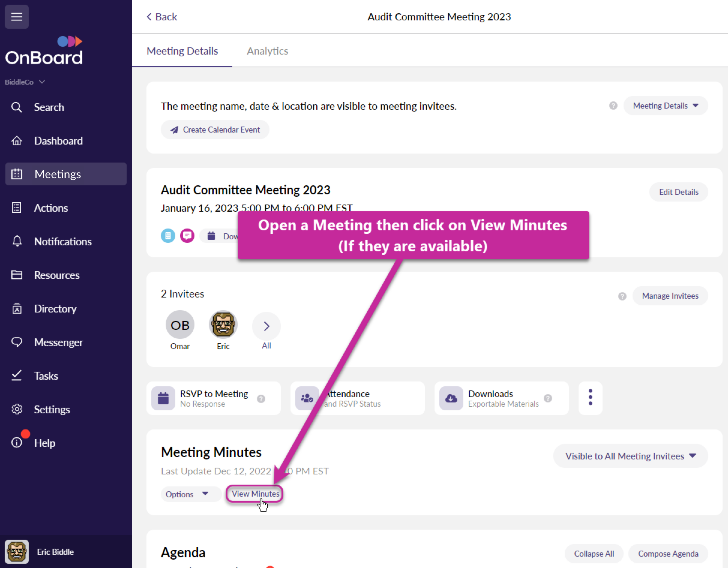This screenshot has width=728, height=568.
Task: Go Back to previous page
Action: [162, 17]
